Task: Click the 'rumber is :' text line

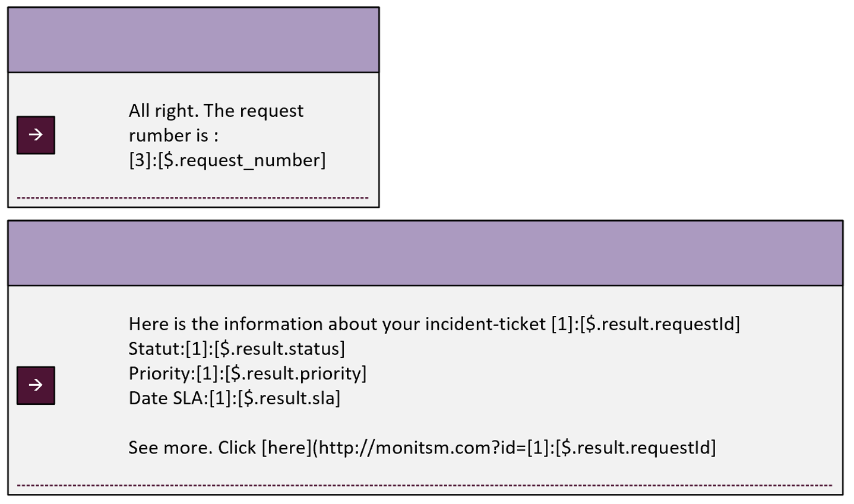Action: 173,136
